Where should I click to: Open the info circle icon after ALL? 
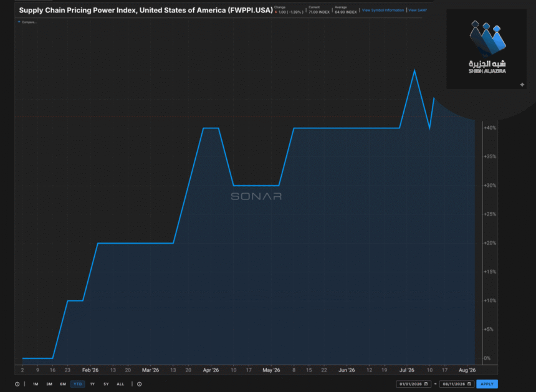coord(140,384)
